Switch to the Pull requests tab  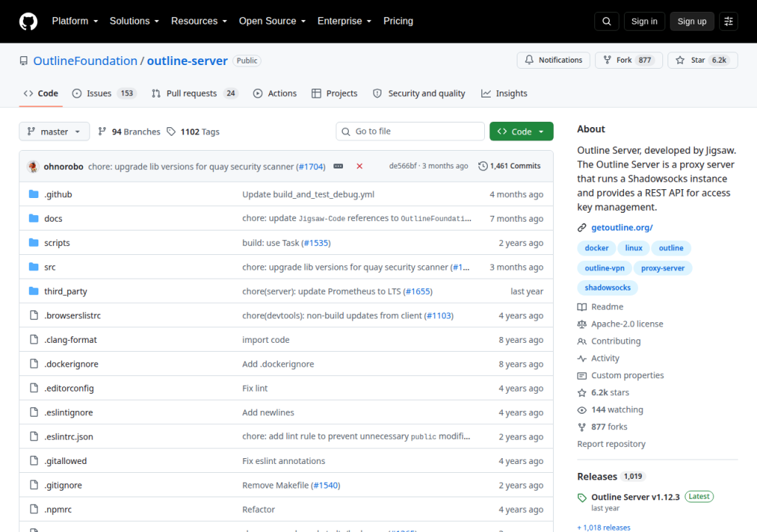click(194, 93)
